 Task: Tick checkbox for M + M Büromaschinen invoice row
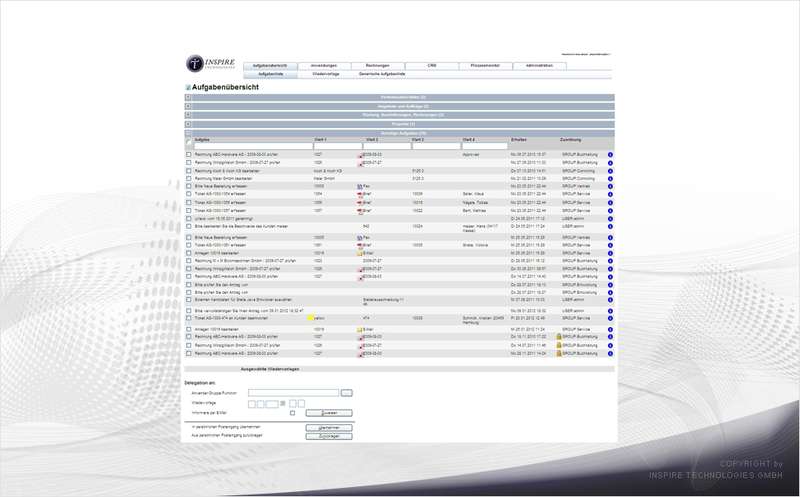tap(189, 261)
